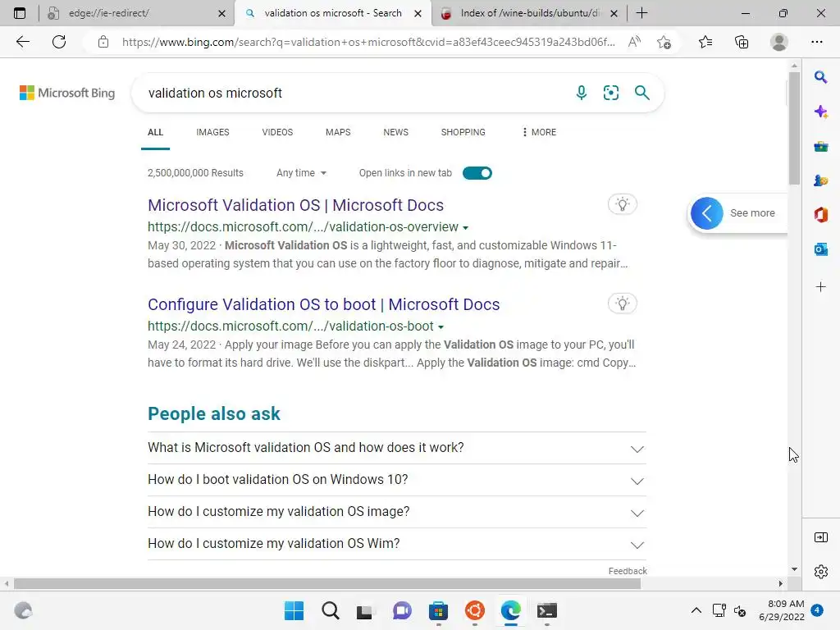Submit search with the magnifier icon

[641, 93]
